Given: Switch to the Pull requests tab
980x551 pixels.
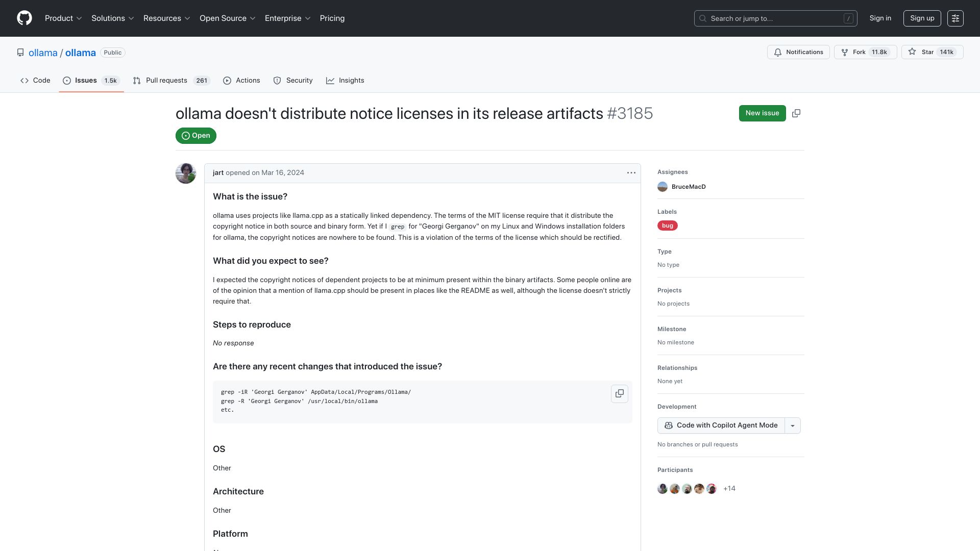Looking at the screenshot, I should pos(171,81).
